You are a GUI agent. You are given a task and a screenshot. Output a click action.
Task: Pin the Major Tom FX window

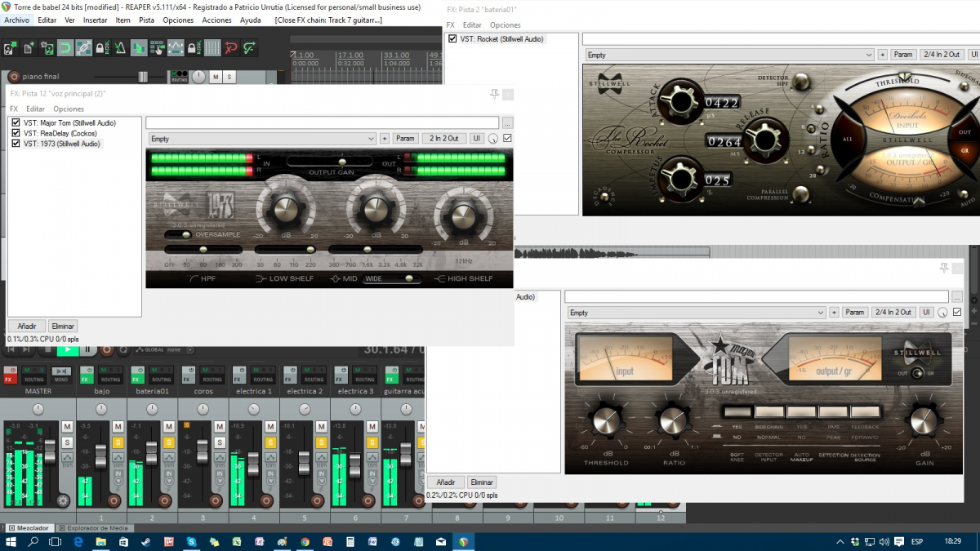pos(944,268)
